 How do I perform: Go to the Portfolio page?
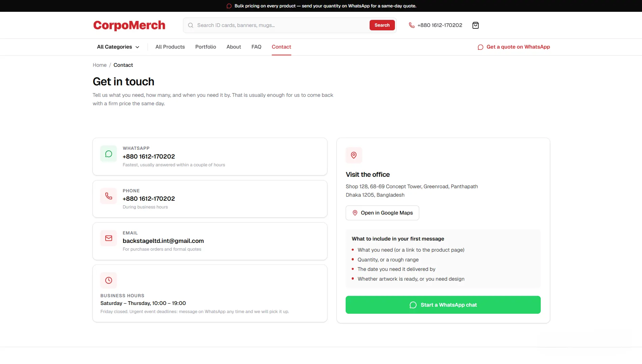click(x=206, y=47)
